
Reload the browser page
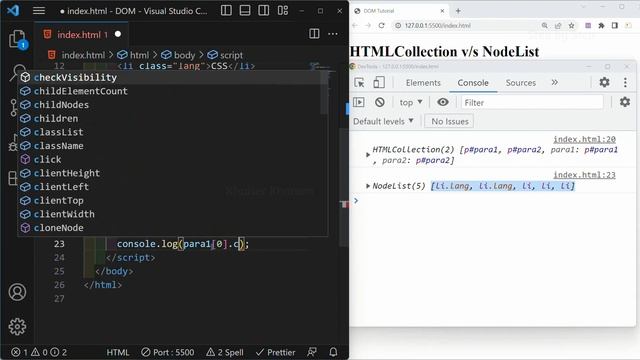381,25
